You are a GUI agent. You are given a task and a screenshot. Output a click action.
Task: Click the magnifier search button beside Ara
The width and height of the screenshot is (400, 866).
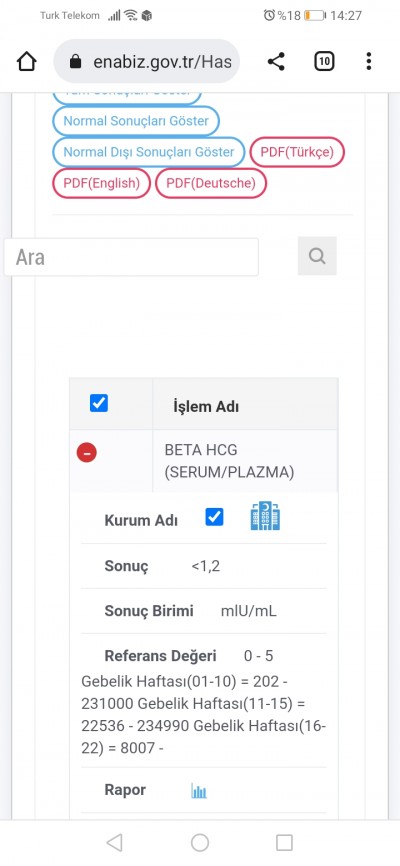pyautogui.click(x=317, y=256)
